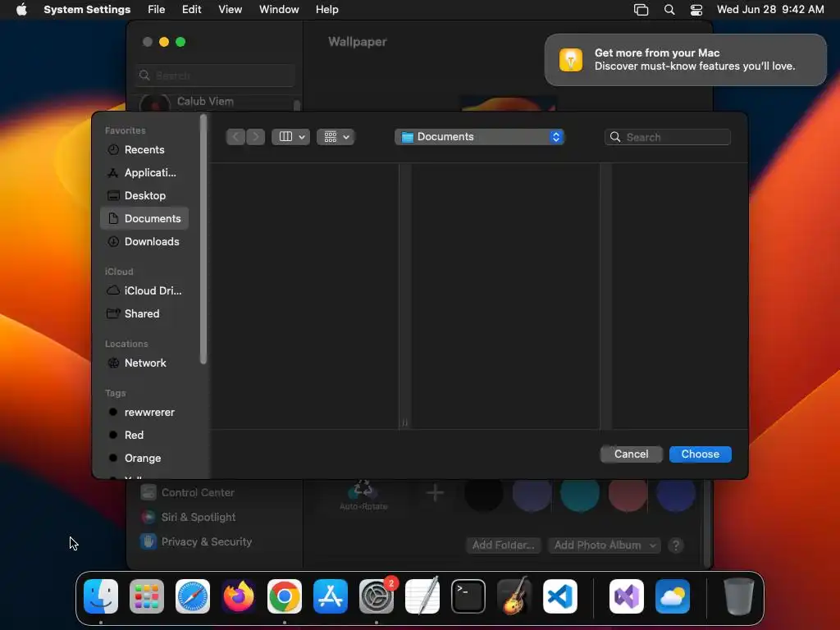
Task: Click the date and time in menu bar
Action: 770,10
